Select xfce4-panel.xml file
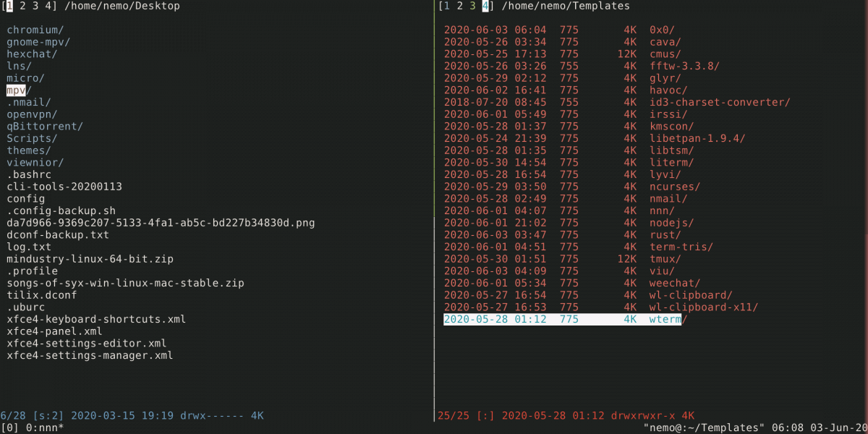 point(54,331)
